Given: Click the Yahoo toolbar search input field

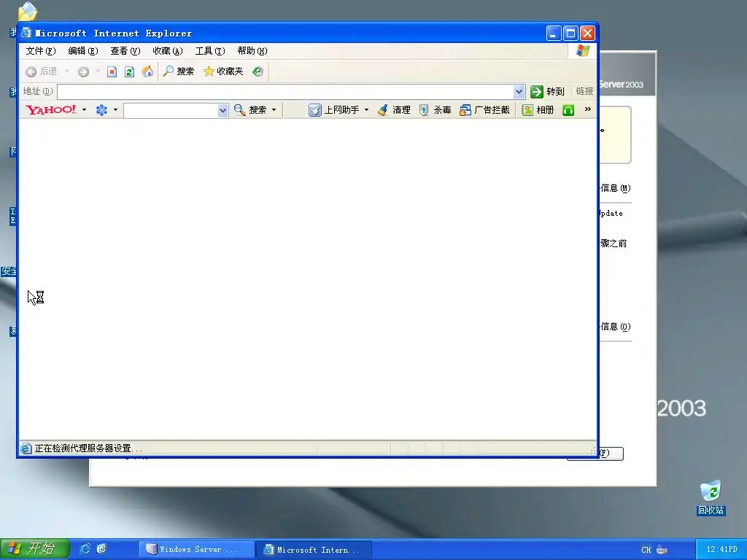Looking at the screenshot, I should (x=171, y=111).
